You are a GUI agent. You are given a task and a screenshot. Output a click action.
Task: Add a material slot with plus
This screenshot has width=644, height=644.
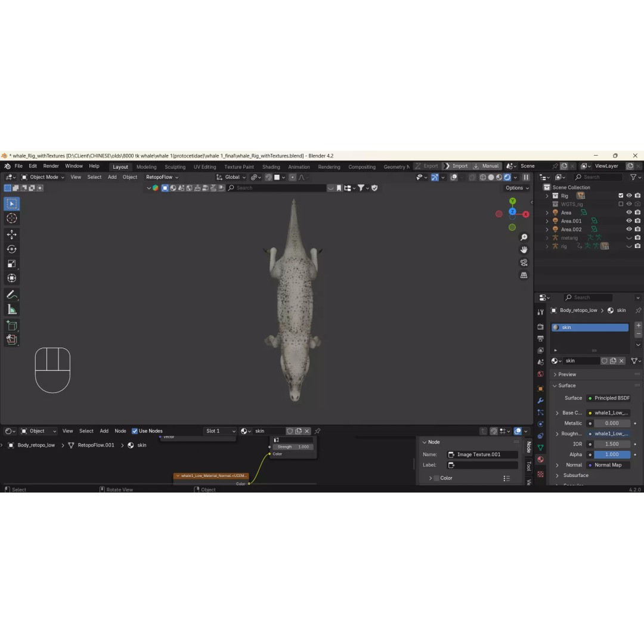pos(638,326)
